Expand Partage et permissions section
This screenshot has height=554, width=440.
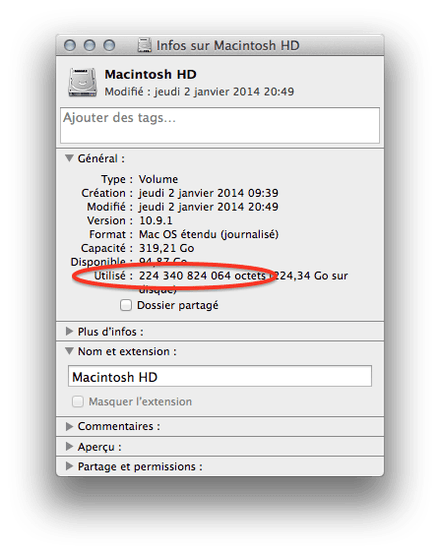[69, 466]
